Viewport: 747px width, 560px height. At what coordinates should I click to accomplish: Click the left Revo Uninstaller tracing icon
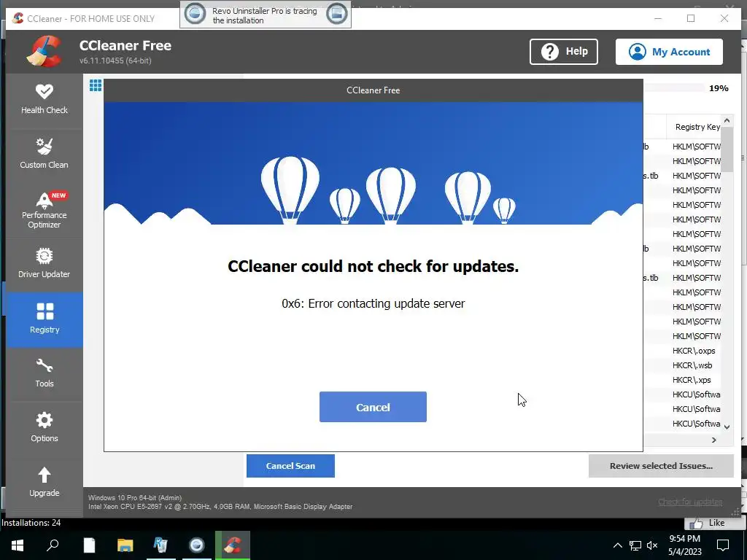coord(196,15)
